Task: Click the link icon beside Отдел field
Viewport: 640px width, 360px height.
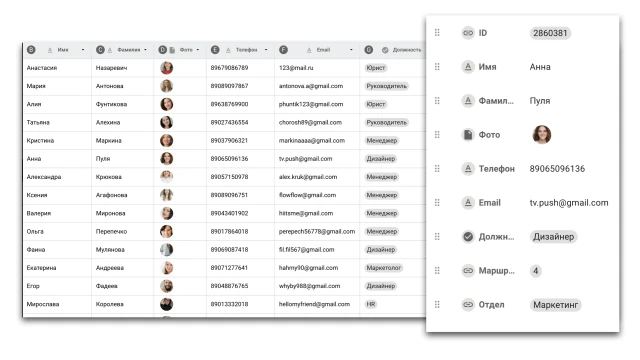Action: pyautogui.click(x=468, y=304)
